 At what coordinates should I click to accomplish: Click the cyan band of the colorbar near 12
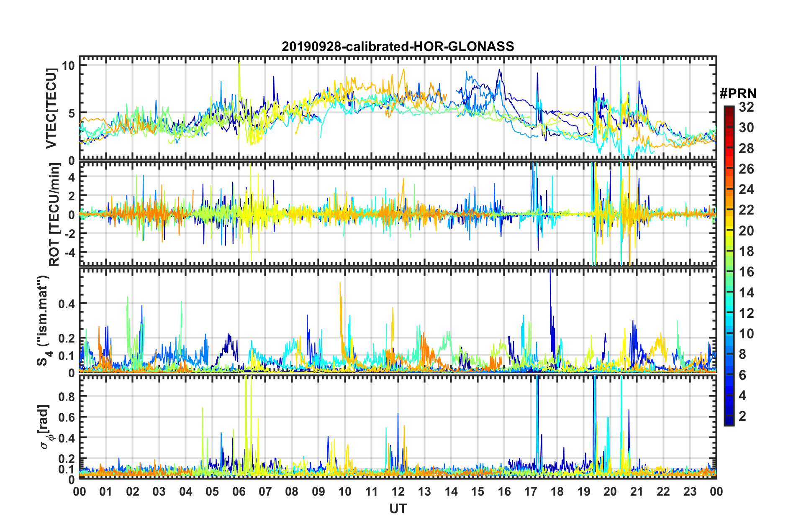point(729,313)
